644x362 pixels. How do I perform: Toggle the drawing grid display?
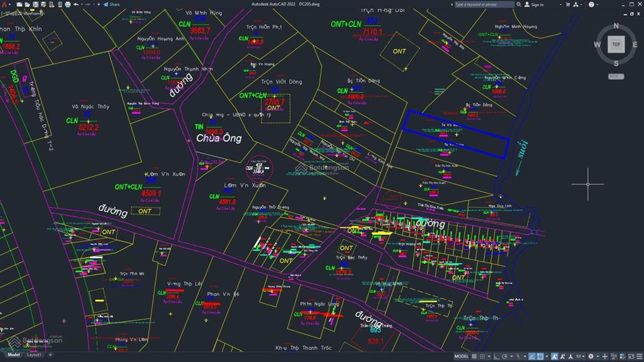pyautogui.click(x=474, y=356)
